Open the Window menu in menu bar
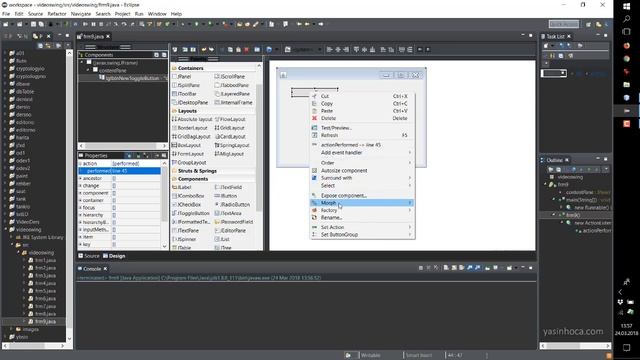640x360 pixels. click(x=157, y=14)
